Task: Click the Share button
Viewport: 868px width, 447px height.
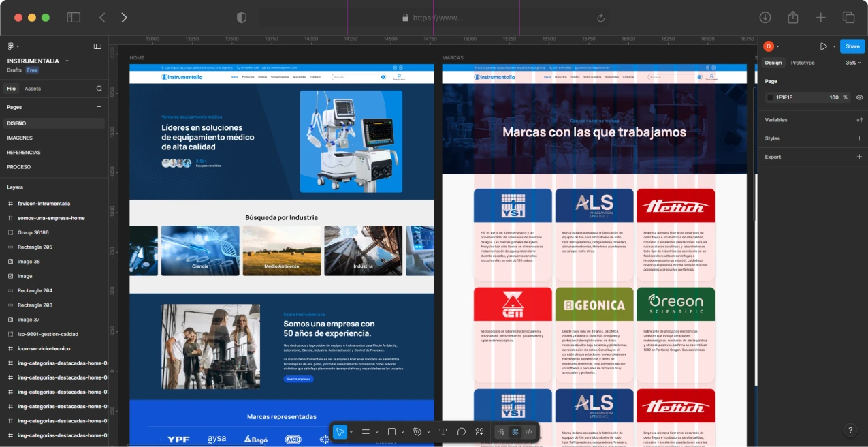Action: click(x=852, y=46)
